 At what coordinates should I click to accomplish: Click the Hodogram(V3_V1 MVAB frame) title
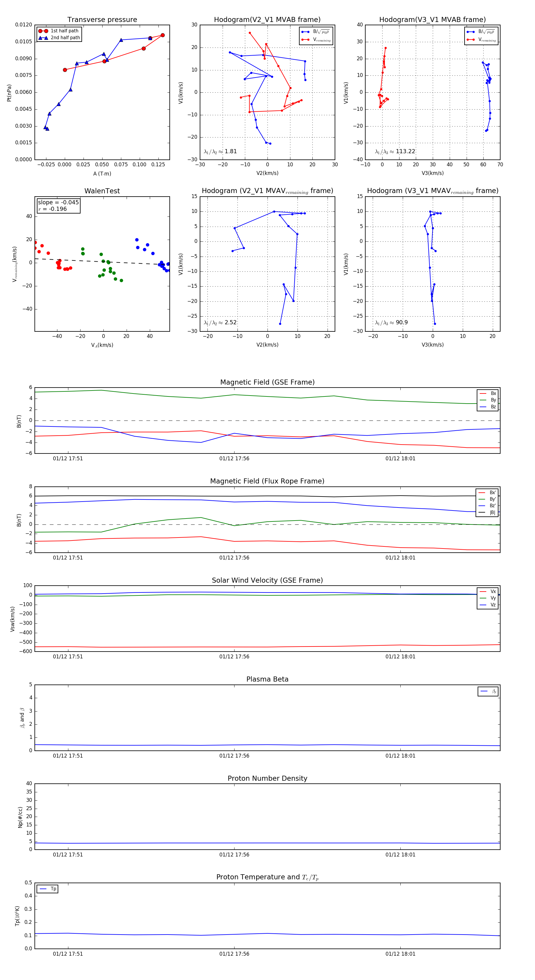pos(432,20)
